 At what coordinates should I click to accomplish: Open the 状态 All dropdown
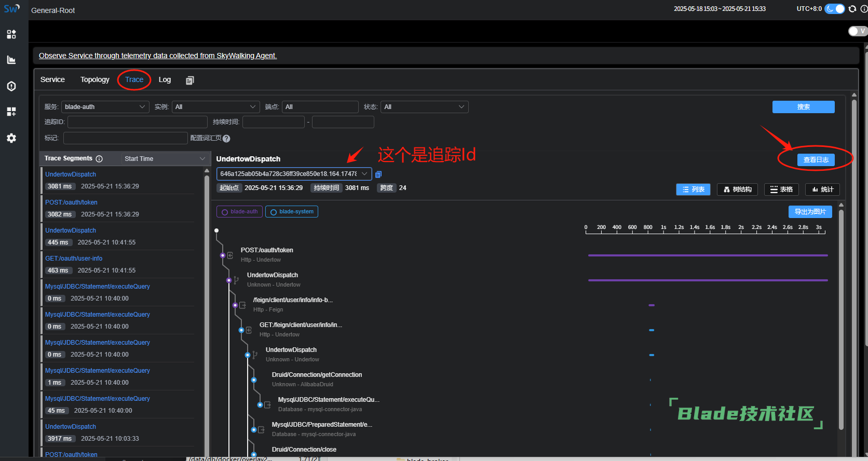[425, 107]
